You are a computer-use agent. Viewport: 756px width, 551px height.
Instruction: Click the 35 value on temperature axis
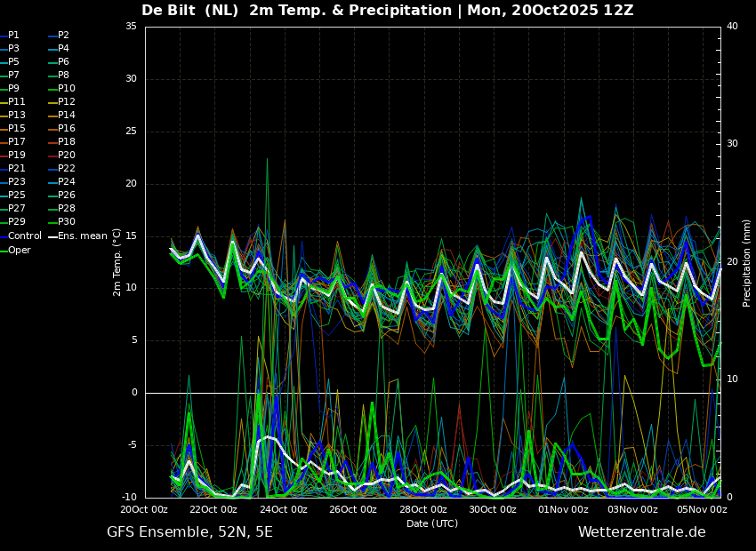[131, 27]
